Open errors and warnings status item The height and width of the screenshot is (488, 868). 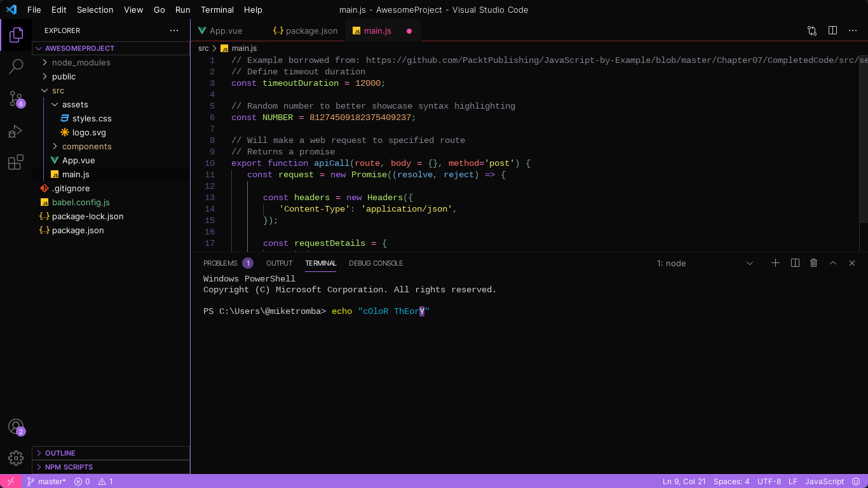coord(93,482)
